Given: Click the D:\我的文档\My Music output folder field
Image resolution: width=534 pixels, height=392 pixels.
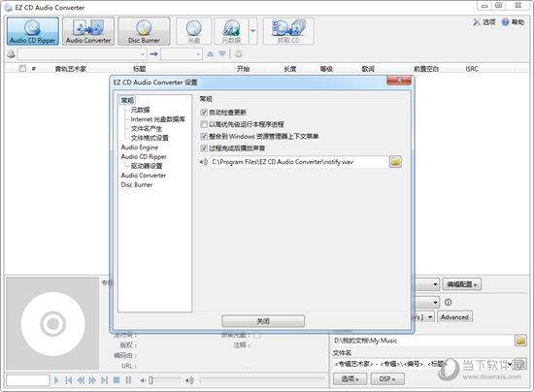Looking at the screenshot, I should (x=422, y=341).
